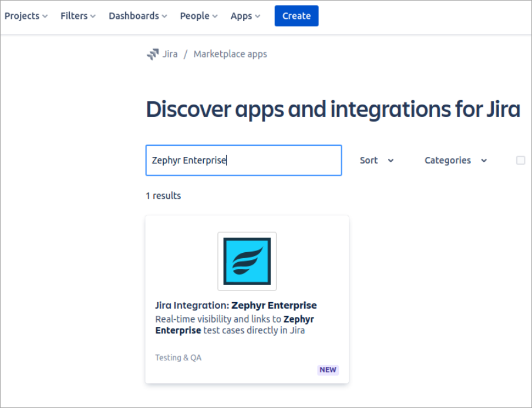The image size is (532, 408).
Task: Go to Jira breadcrumb link
Action: 170,54
